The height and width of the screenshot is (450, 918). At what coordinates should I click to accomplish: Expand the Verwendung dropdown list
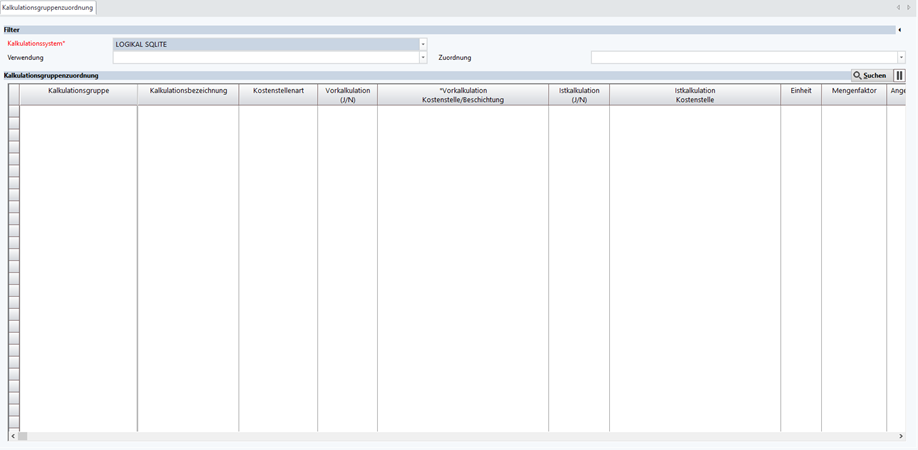423,58
